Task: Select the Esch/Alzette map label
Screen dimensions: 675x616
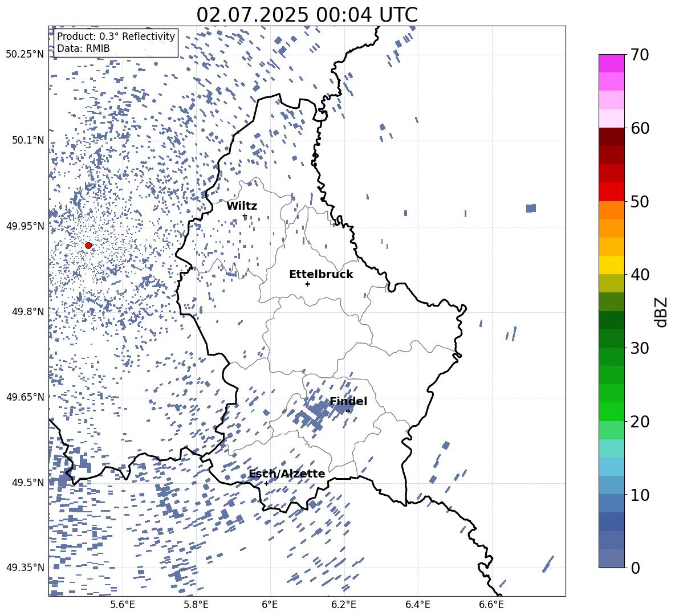Action: click(287, 474)
